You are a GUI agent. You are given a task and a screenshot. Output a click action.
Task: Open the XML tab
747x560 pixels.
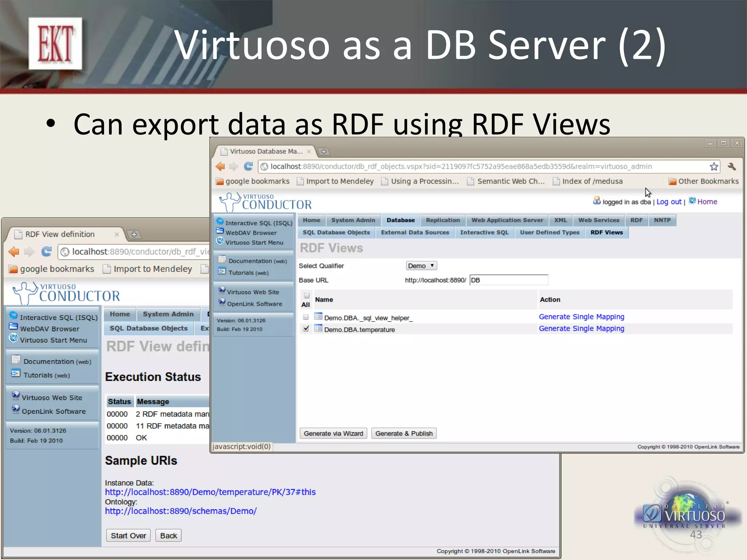coord(561,220)
